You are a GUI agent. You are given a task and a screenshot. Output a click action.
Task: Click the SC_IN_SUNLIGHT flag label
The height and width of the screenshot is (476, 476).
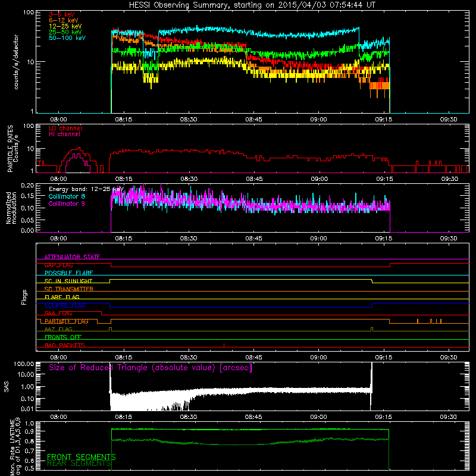pyautogui.click(x=68, y=281)
